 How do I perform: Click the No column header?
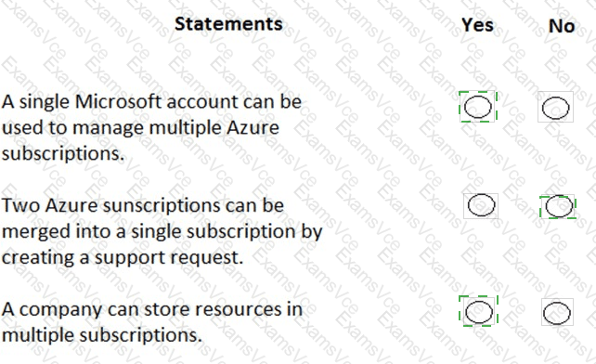pos(562,26)
